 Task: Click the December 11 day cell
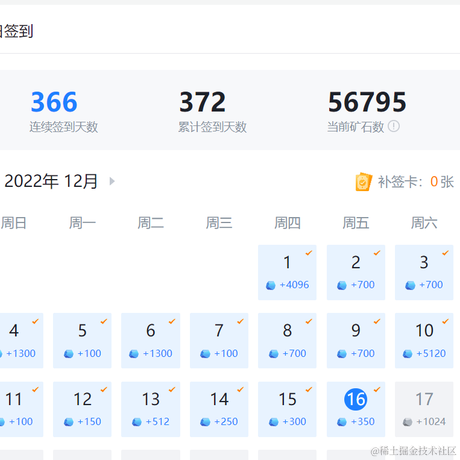point(21,409)
